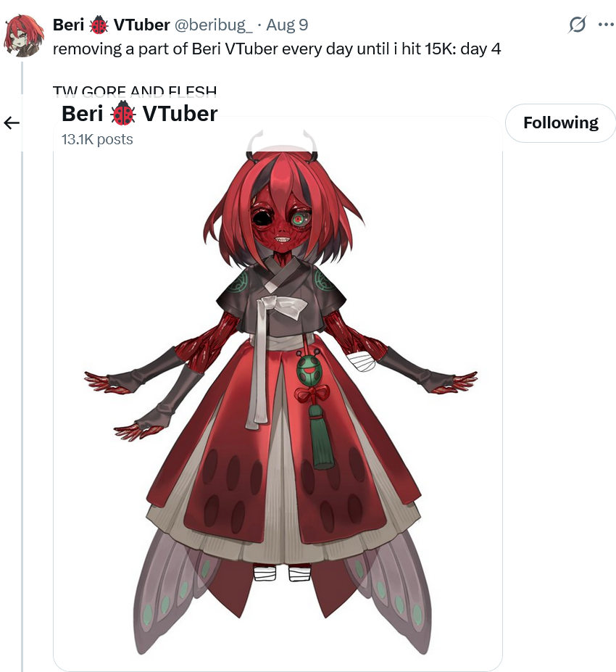616x672 pixels.
Task: Click the 13.1K posts count
Action: (97, 139)
